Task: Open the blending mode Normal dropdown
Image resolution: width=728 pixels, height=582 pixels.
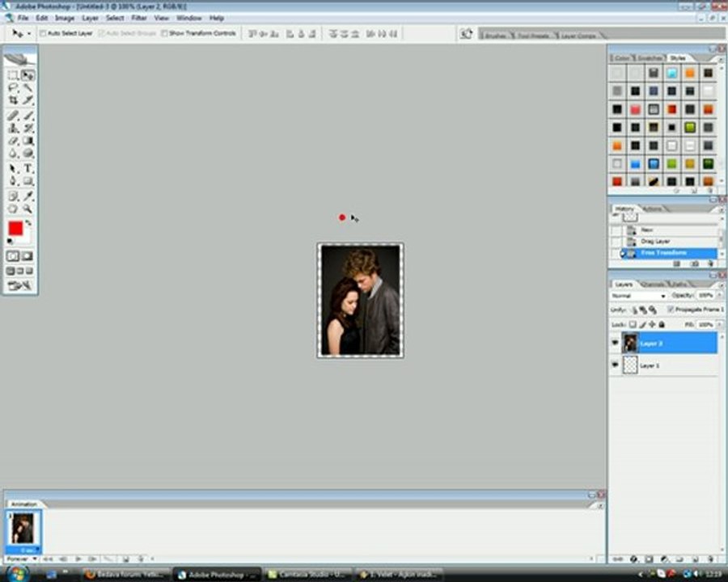Action: [638, 296]
